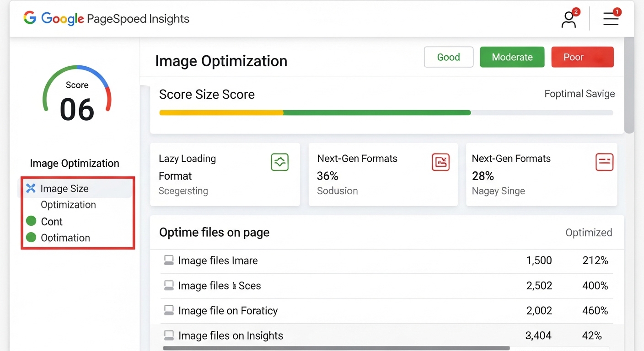Click the Score Size Score progress bar
Screen dimensions: 644x351
[x=386, y=113]
